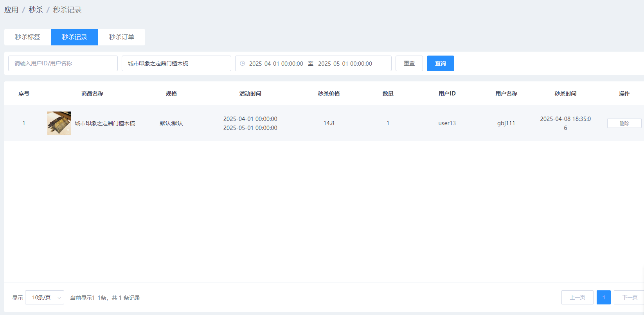Click the 下一页 next page button
The image size is (644, 315).
(629, 297)
